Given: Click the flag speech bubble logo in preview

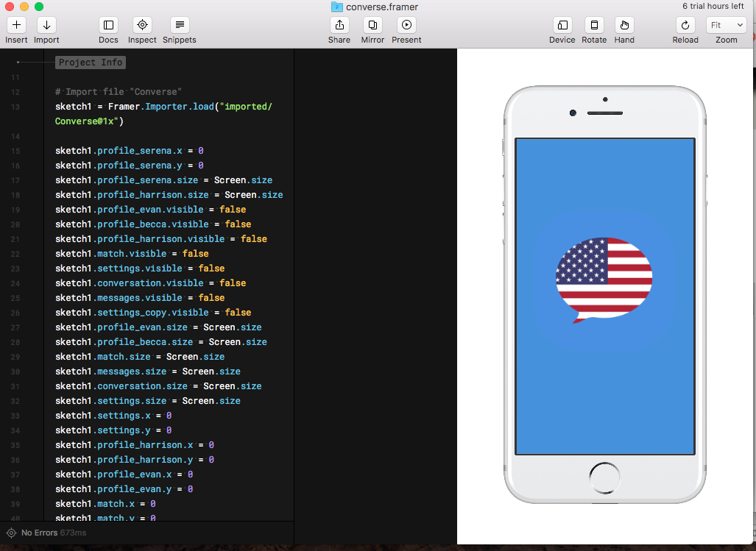Looking at the screenshot, I should click(604, 280).
